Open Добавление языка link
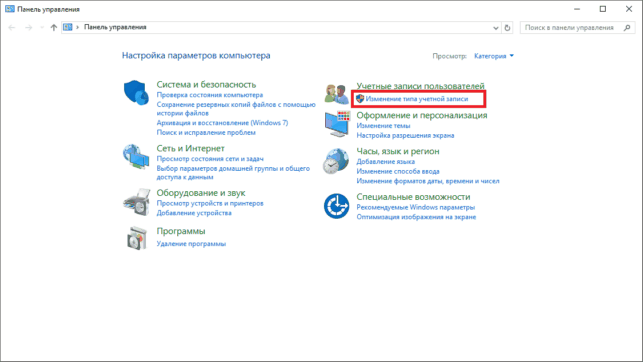 pyautogui.click(x=385, y=162)
